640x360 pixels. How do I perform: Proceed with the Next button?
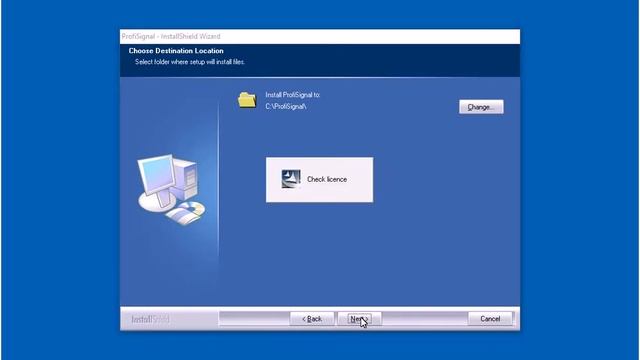click(x=360, y=319)
